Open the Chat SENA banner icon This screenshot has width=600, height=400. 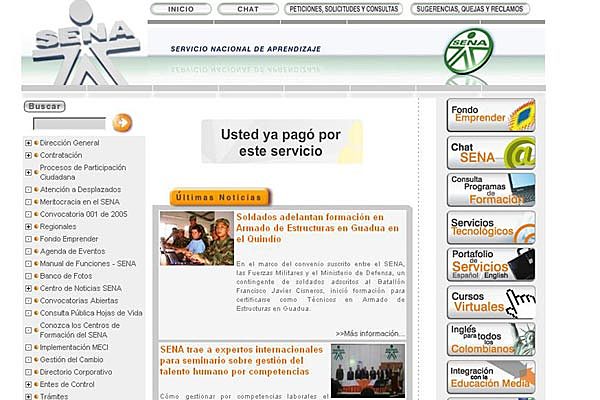click(491, 153)
